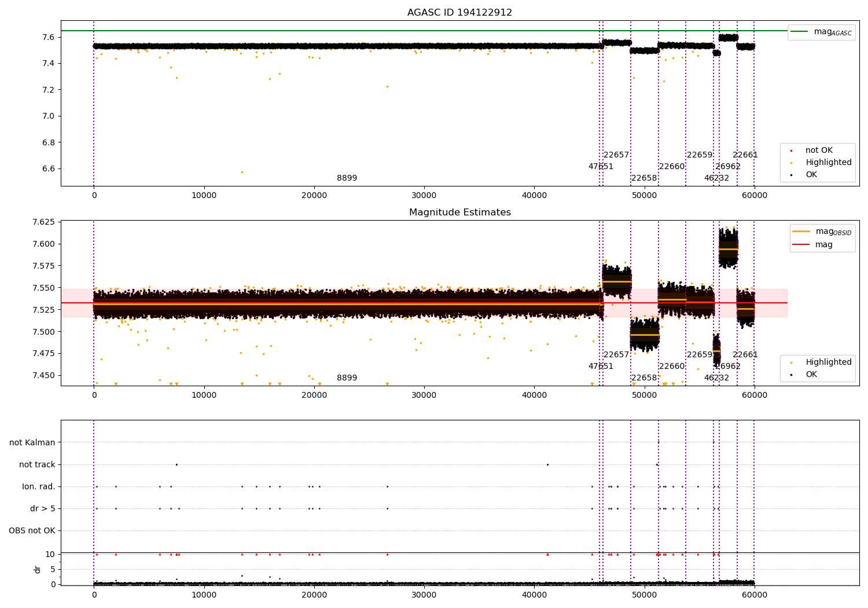Click the 'Magnitude Estimates' plot title
The image size is (868, 608).
pyautogui.click(x=459, y=213)
